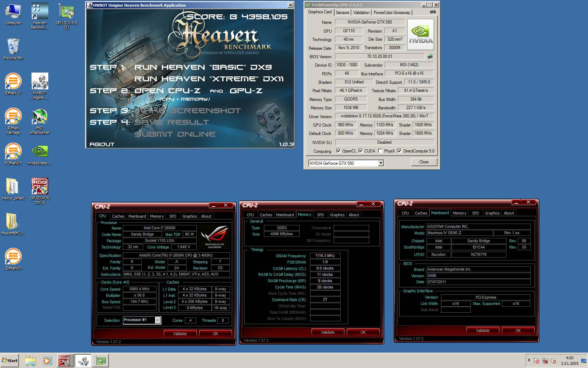Toggle the CUDA checkbox in GPU-Z

pos(360,151)
